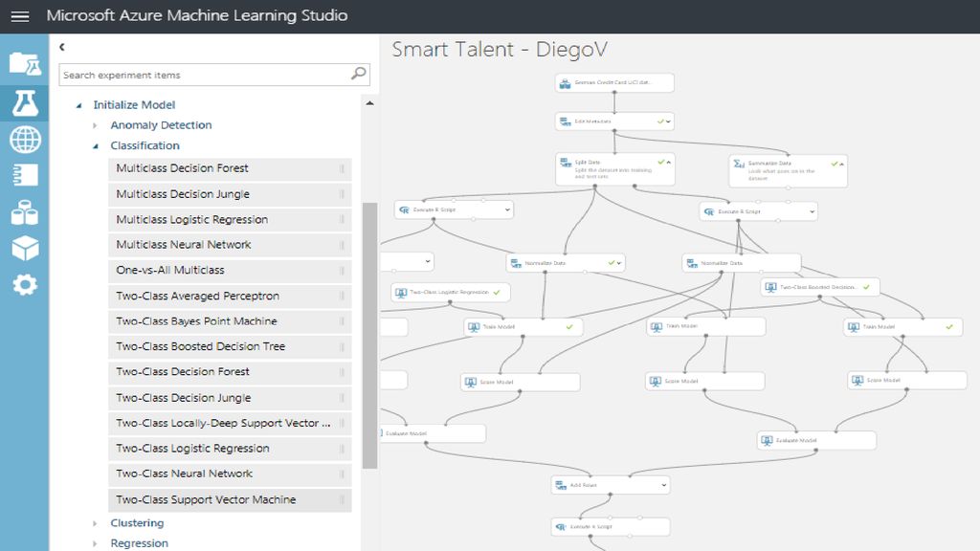980x551 pixels.
Task: Click the middle Score Model node label
Action: point(681,381)
